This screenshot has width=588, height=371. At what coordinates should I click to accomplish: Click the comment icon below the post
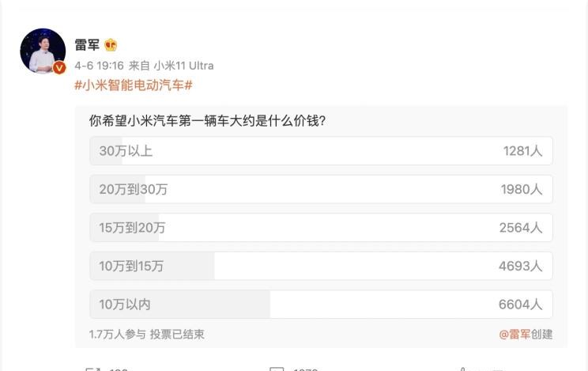pos(277,368)
